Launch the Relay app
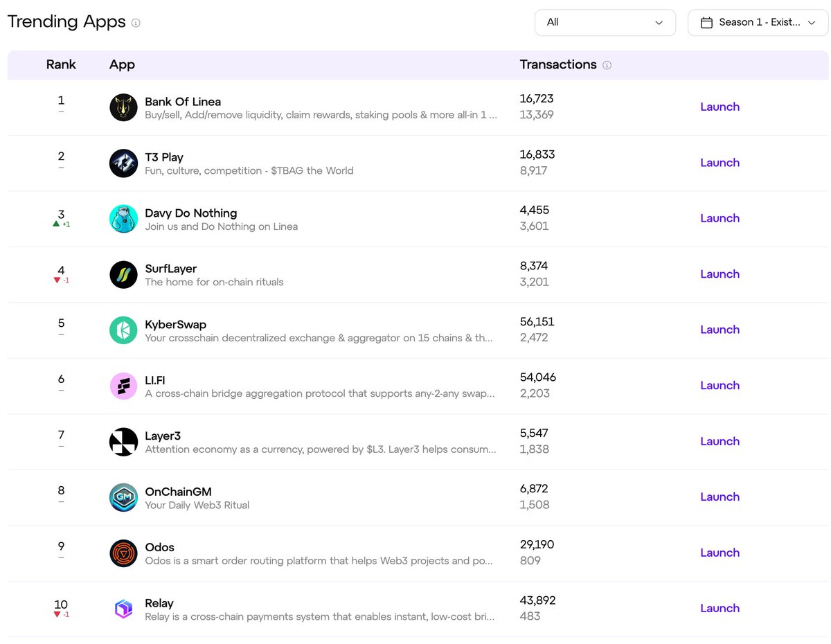Image resolution: width=831 pixels, height=644 pixels. (x=720, y=608)
